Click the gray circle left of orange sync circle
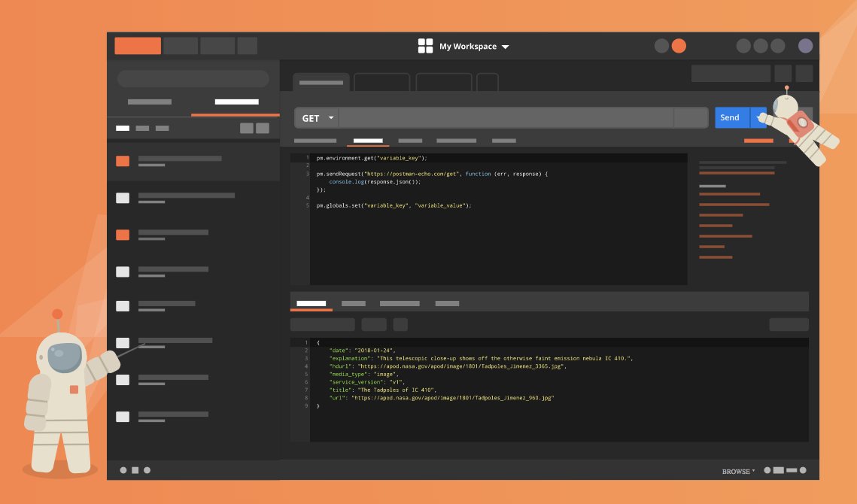This screenshot has width=857, height=504. coord(661,46)
